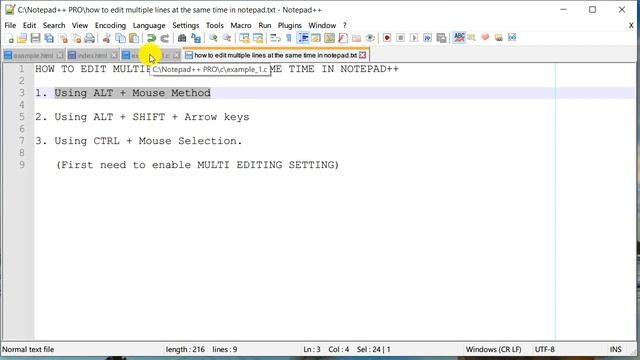
Task: Click the UTF-8 encoding in status bar
Action: click(544, 349)
